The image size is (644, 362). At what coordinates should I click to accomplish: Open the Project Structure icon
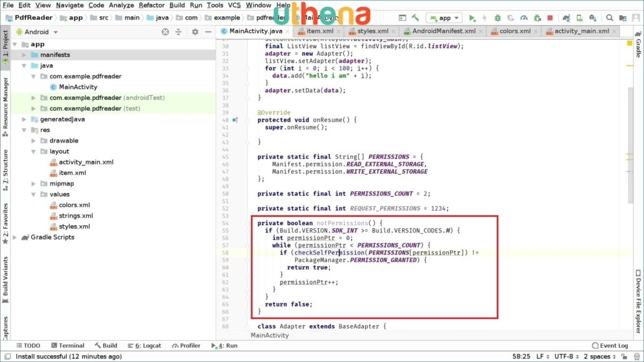(623, 18)
